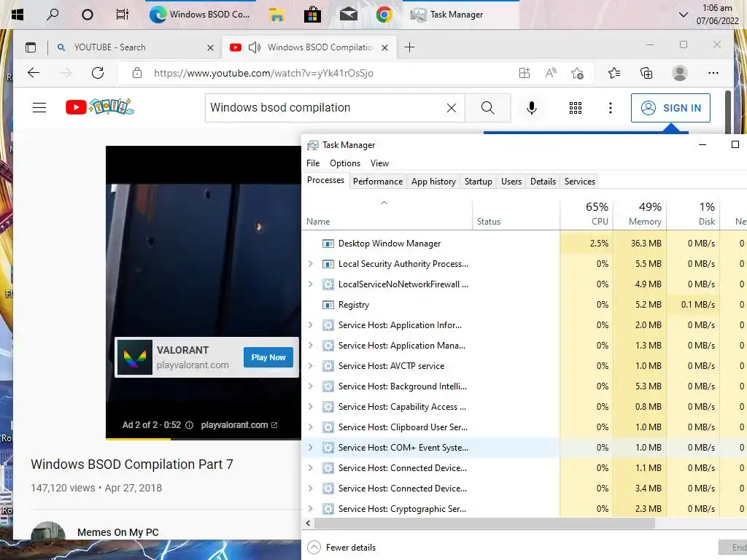Screen dimensions: 747x560
Task: Refresh the YouTube page
Action: pos(98,73)
